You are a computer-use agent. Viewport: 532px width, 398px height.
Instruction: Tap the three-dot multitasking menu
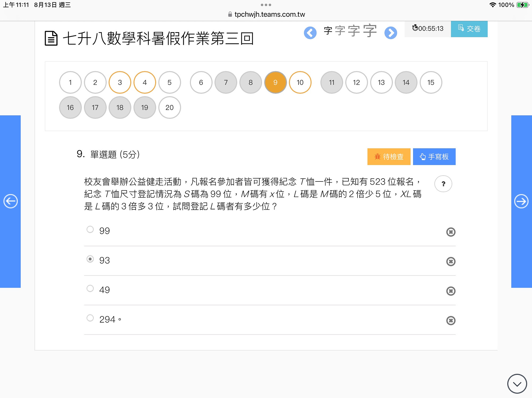[x=266, y=5]
